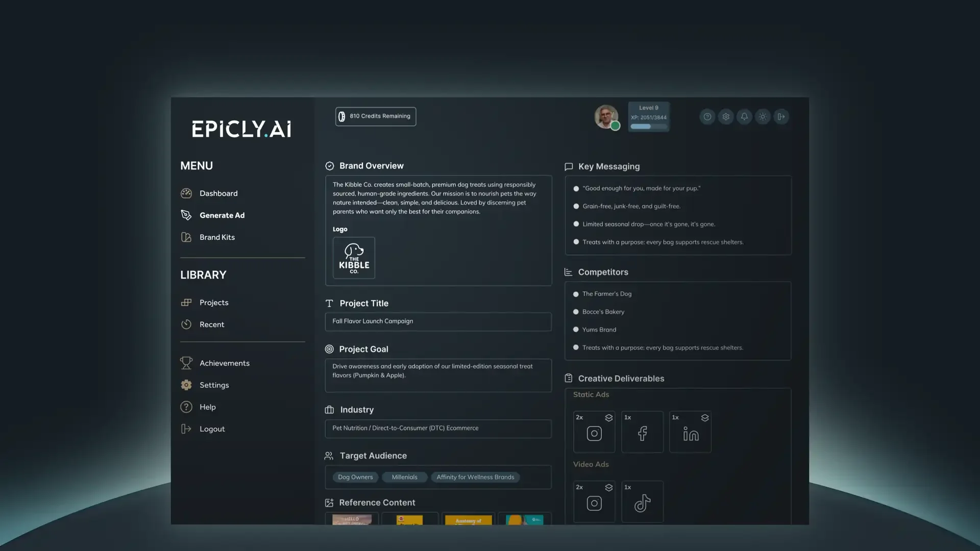
Task: Click the logout arrow icon top right
Action: point(781,116)
